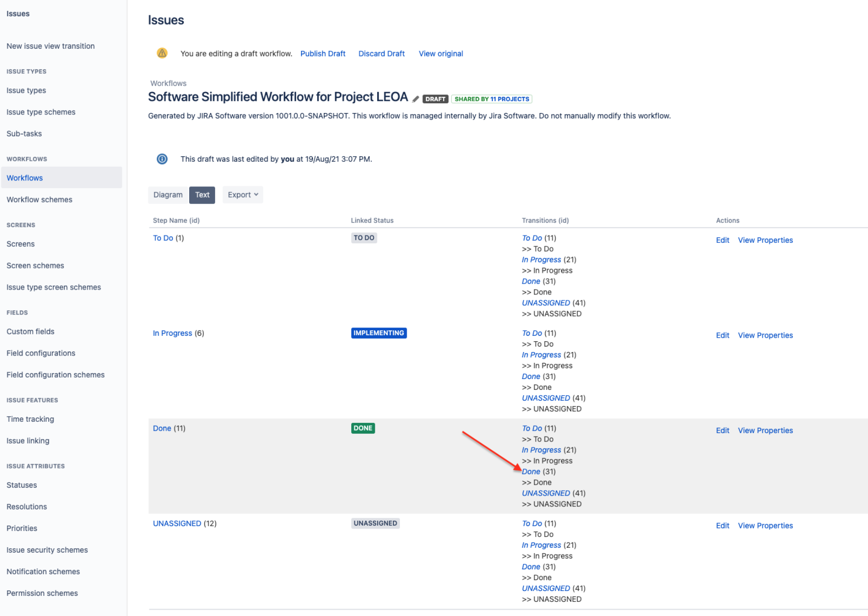Click the DRAFT status badge
Image resolution: width=868 pixels, height=616 pixels.
[434, 99]
